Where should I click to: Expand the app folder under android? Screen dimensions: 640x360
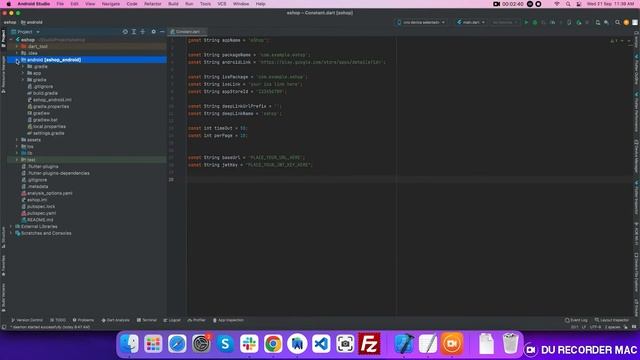23,73
